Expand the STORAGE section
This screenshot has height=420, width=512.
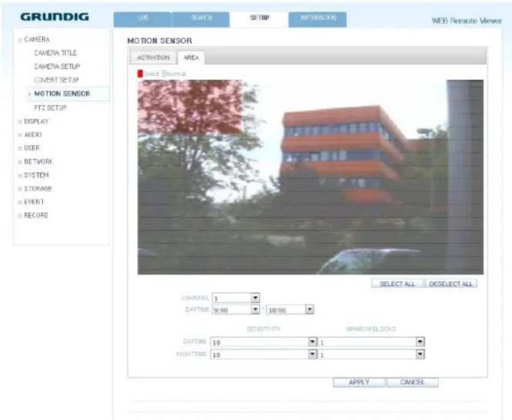[x=20, y=189]
